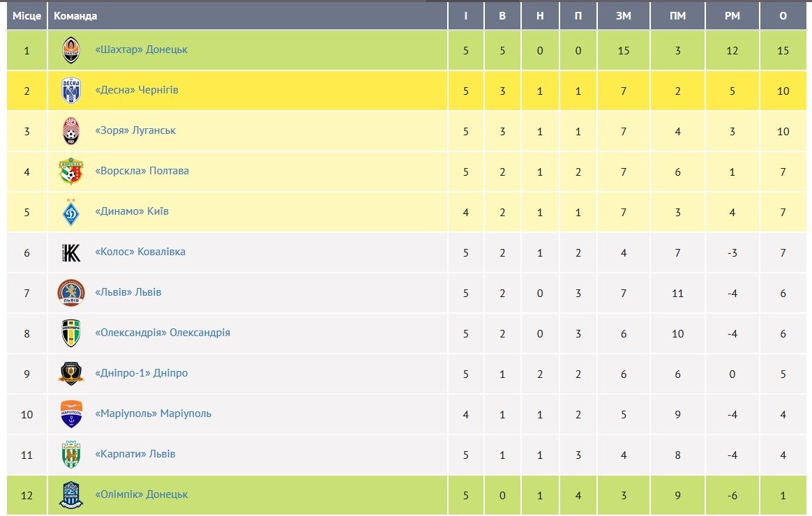Open the «Шахтар» Донецьк team link

click(142, 50)
